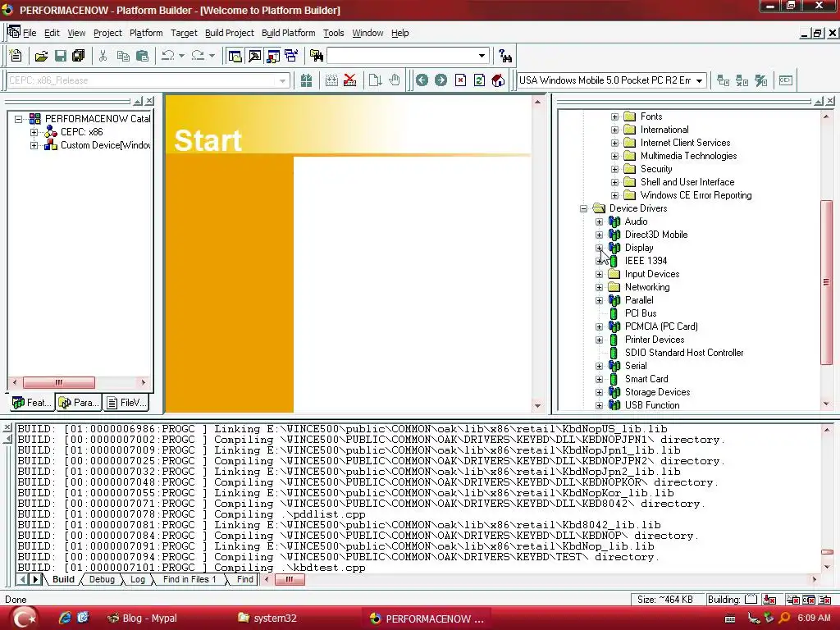840x630 pixels.
Task: Click the Stop Build red X icon
Action: 349,80
